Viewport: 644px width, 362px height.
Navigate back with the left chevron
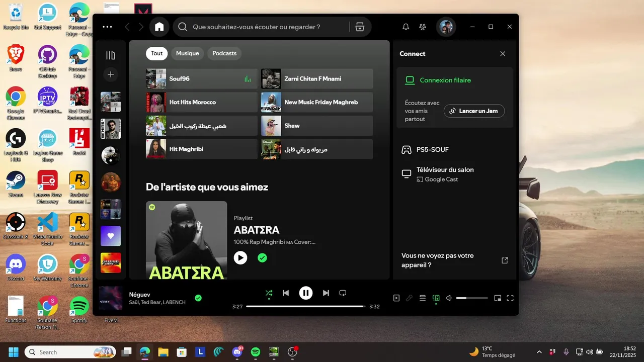pyautogui.click(x=127, y=27)
